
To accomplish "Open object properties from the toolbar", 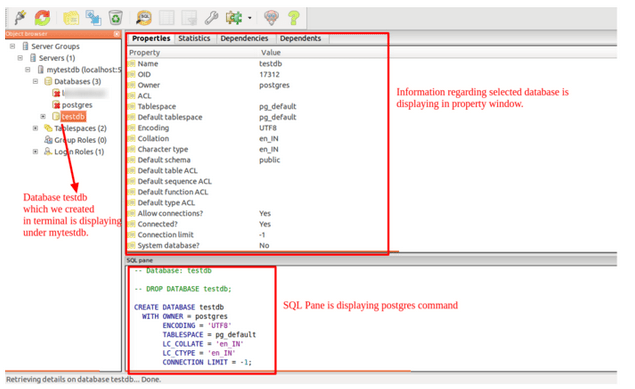I will (71, 17).
